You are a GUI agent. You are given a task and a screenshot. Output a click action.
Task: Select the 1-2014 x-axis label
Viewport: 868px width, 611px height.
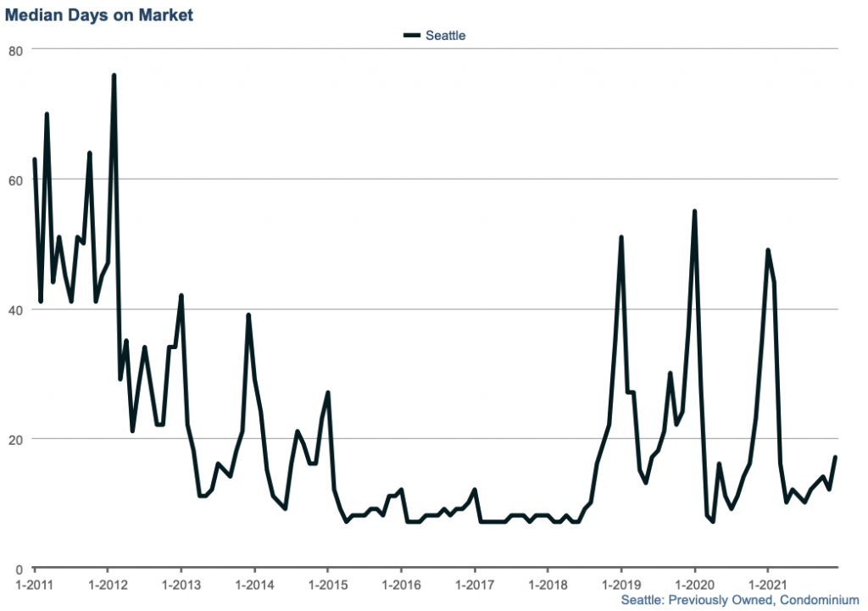(254, 585)
